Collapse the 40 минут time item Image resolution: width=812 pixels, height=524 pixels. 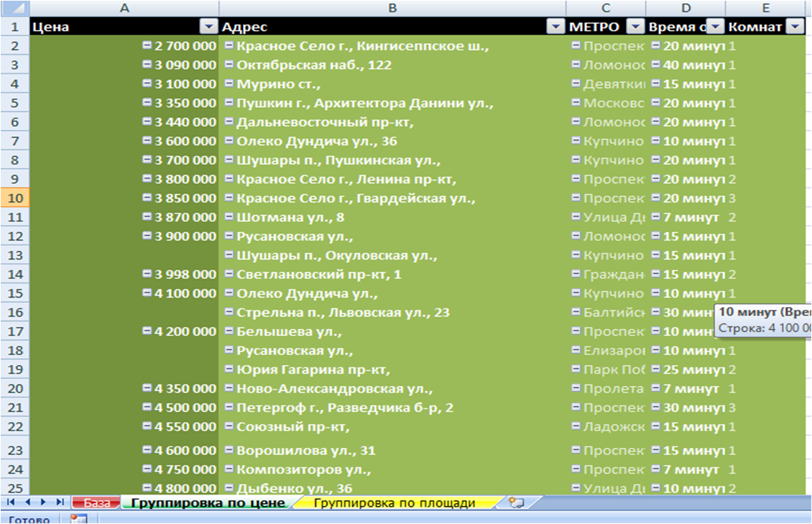click(655, 65)
